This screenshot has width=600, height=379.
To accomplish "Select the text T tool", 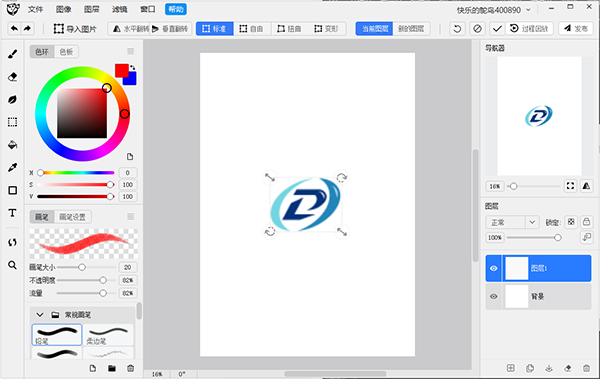I will 12,213.
